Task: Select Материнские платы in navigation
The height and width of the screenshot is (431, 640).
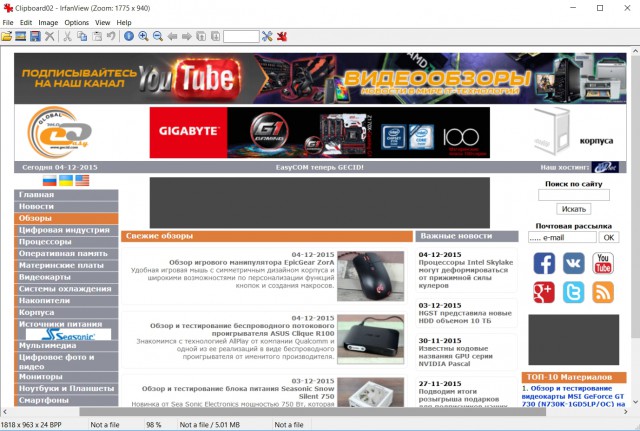Action: tap(66, 265)
